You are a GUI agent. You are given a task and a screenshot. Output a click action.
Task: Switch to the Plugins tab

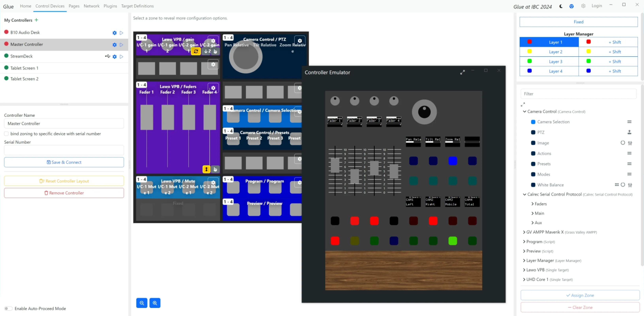110,6
